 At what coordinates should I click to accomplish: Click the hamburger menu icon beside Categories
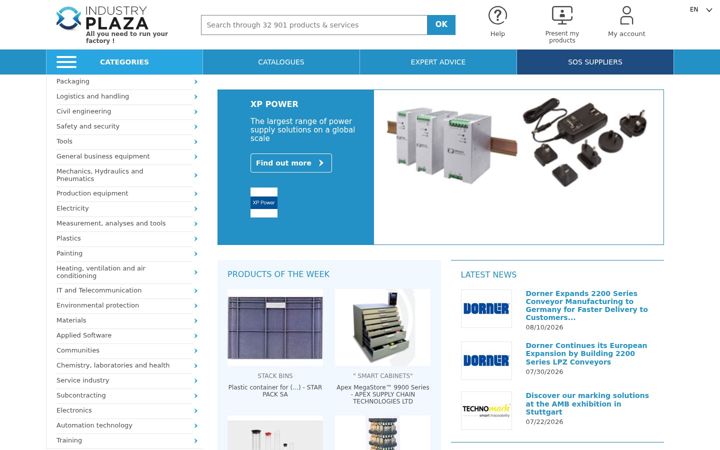pyautogui.click(x=67, y=62)
